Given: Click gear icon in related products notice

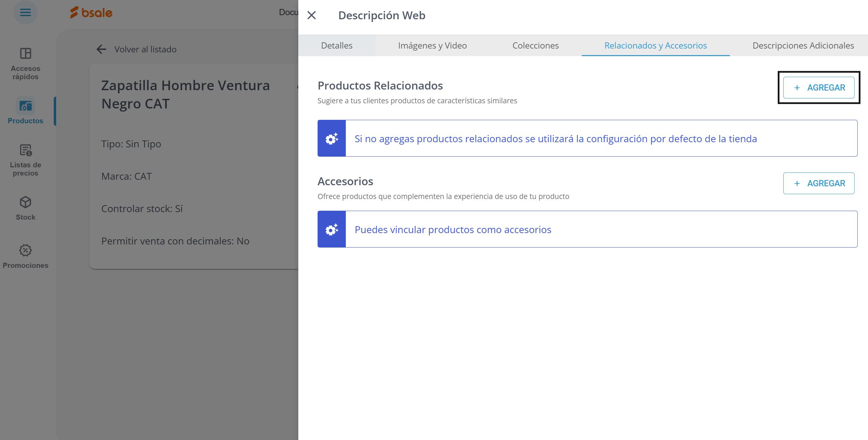Looking at the screenshot, I should 332,138.
